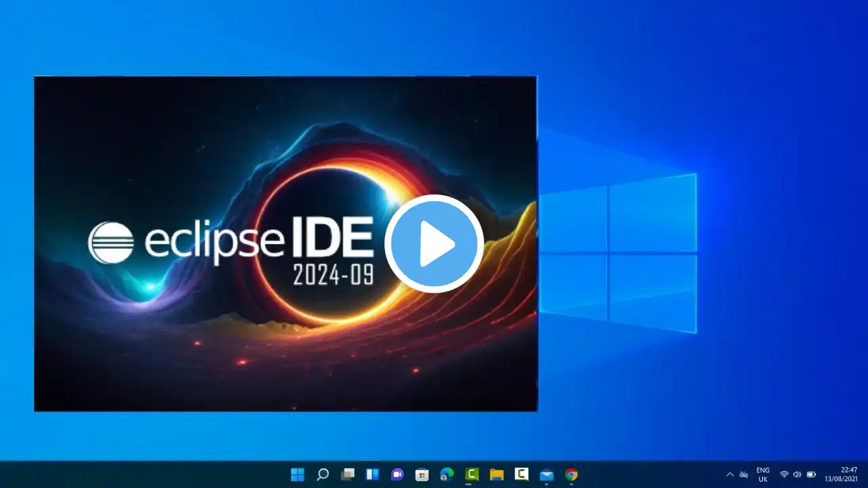Click the "2024-09" version text
This screenshot has width=868, height=488.
pyautogui.click(x=333, y=274)
